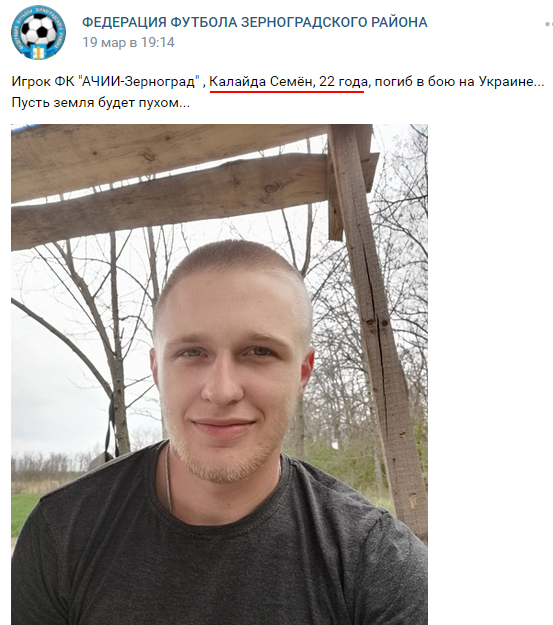Screen dimensions: 553x625
Task: Click the green grass area in the photo
Action: 24,512
